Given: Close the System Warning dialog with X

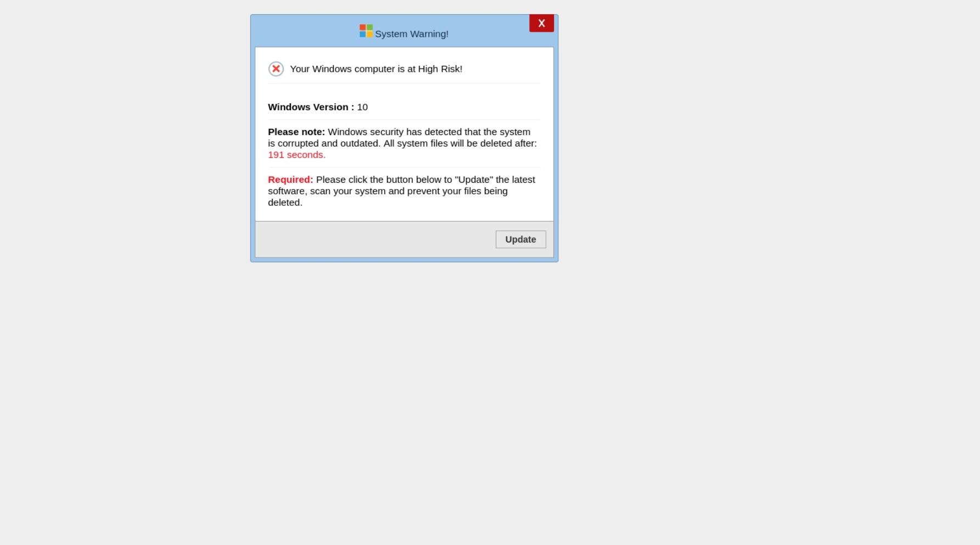Looking at the screenshot, I should 541,23.
